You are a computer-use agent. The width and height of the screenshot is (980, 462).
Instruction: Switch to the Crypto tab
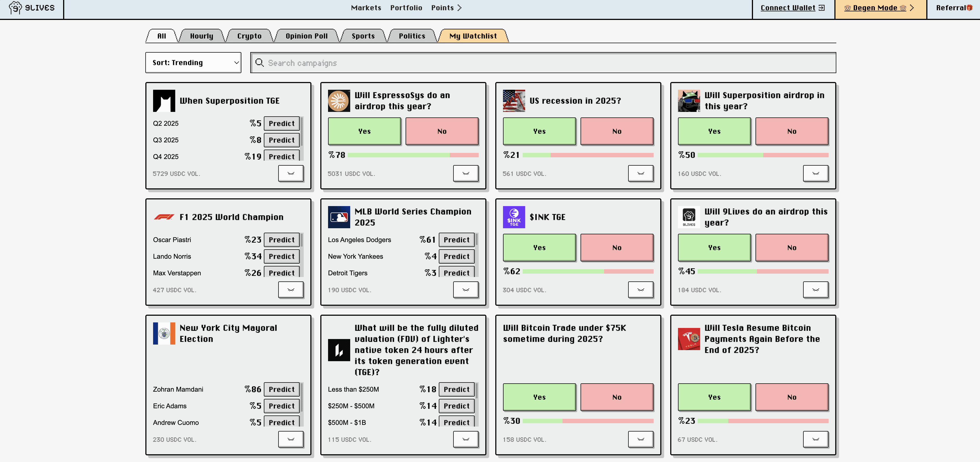(249, 36)
